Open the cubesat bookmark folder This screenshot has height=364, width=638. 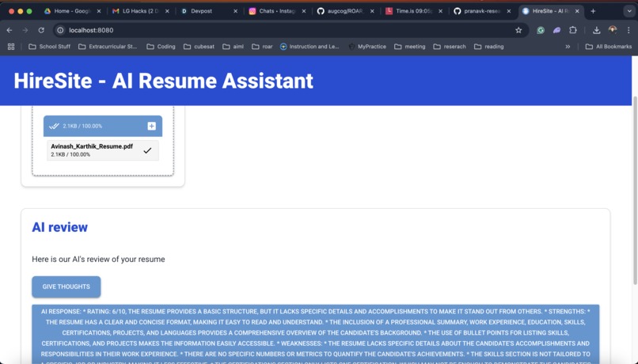[199, 47]
